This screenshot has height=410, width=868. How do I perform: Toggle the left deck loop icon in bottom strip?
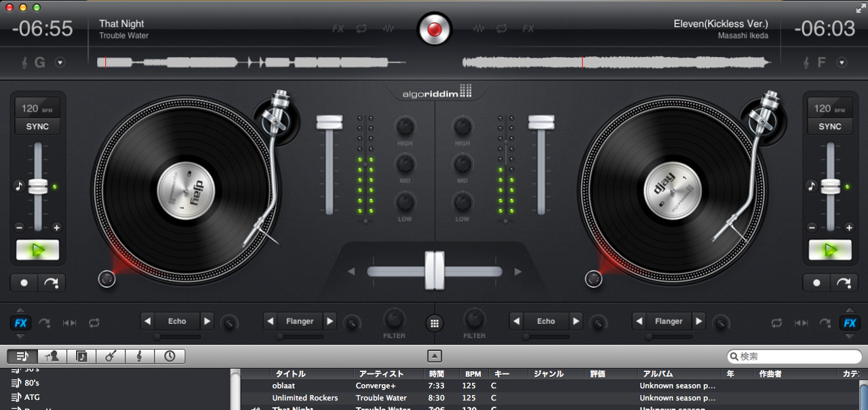(x=94, y=323)
